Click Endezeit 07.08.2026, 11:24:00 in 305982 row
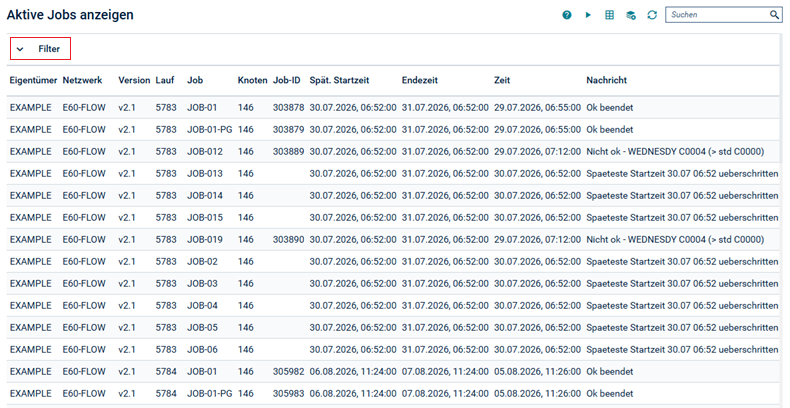 click(445, 371)
